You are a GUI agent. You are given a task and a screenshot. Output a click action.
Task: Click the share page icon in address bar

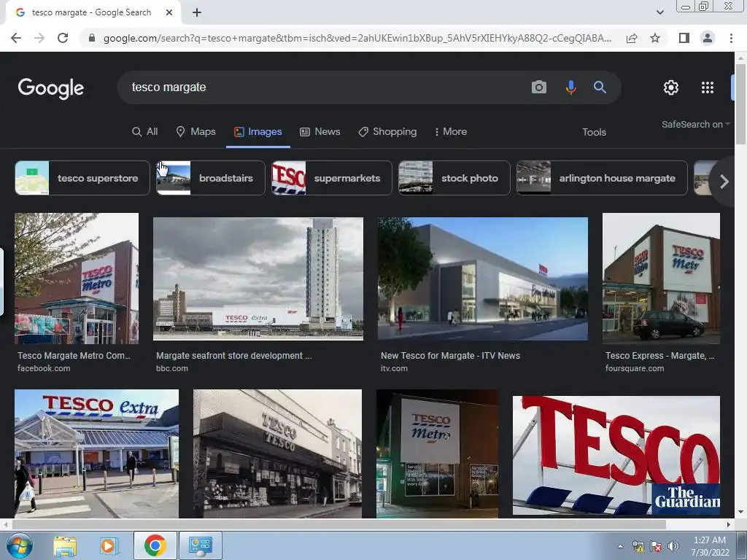(632, 38)
